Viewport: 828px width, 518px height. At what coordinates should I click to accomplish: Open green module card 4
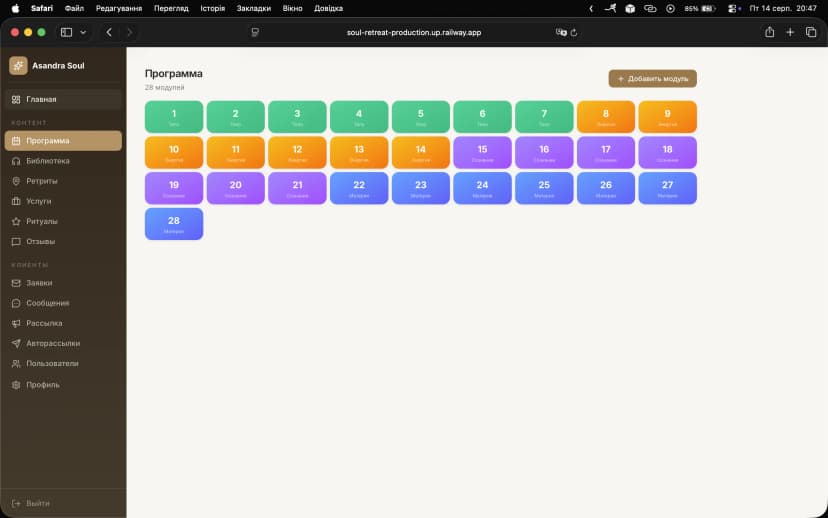click(x=359, y=117)
